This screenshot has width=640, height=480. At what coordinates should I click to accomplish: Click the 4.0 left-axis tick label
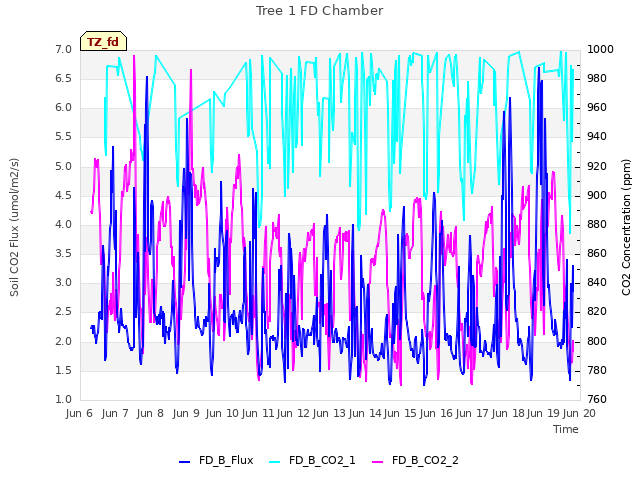click(63, 224)
